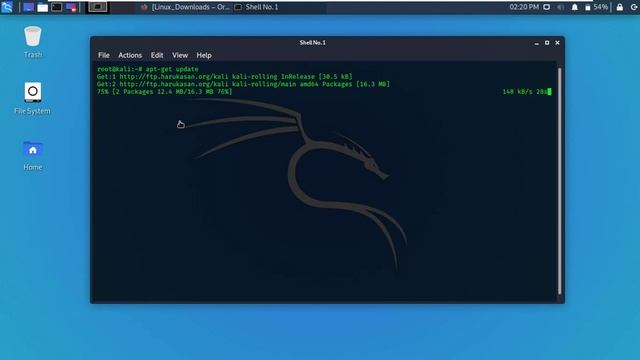Click the 02:20 PM panel clock
640x360 pixels.
tap(524, 7)
